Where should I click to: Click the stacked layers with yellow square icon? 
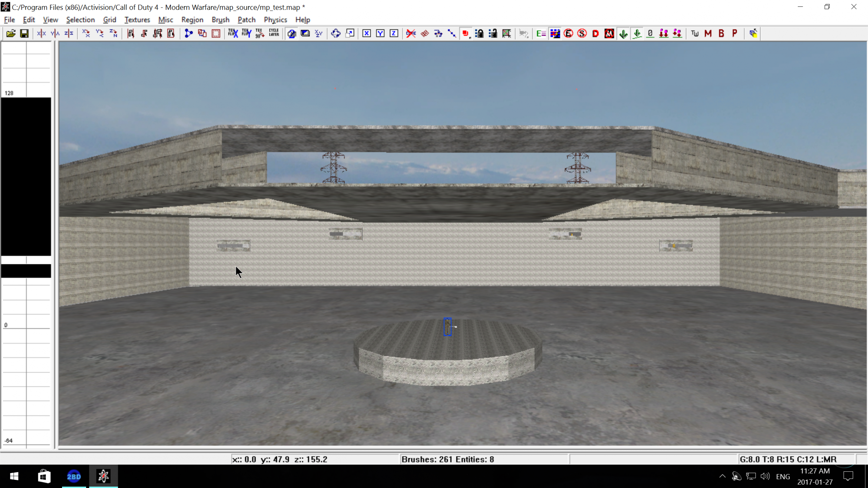[x=753, y=33]
